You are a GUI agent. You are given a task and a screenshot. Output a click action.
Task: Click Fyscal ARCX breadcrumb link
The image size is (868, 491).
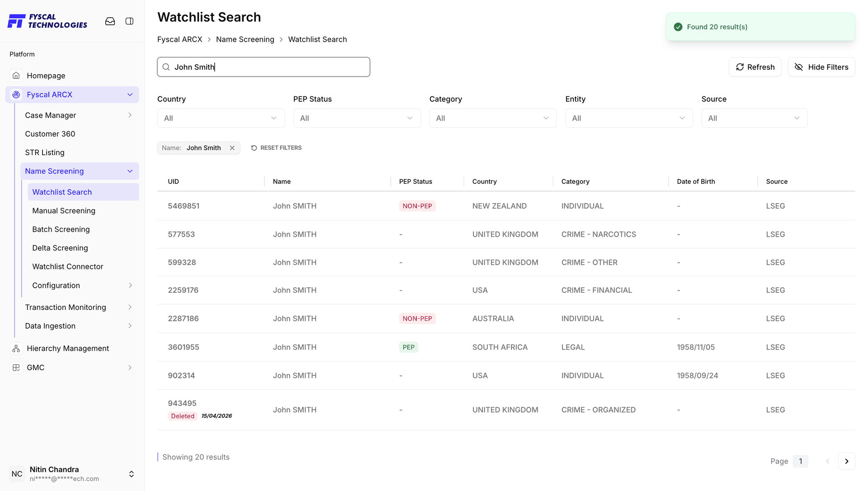pos(180,39)
